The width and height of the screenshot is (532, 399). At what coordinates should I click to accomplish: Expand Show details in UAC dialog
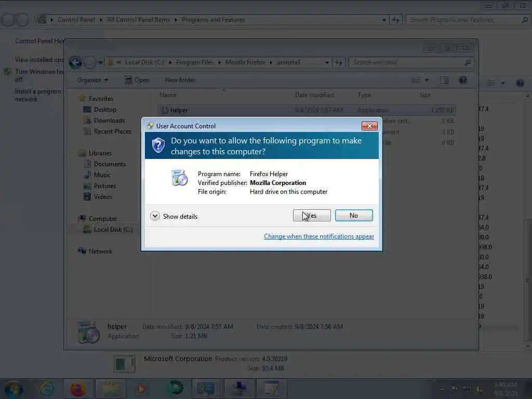[x=174, y=216]
